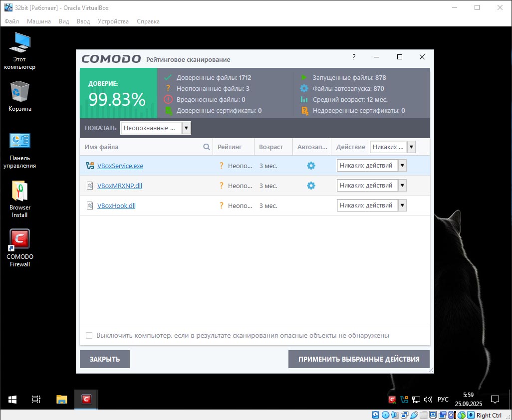This screenshot has width=512, height=420.
Task: Click VirtualBox optical disk status icon
Action: (x=386, y=415)
